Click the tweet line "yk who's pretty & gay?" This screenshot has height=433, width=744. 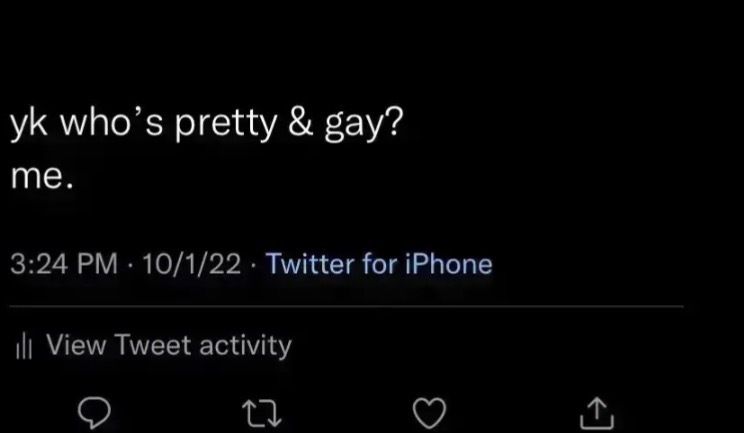[206, 125]
